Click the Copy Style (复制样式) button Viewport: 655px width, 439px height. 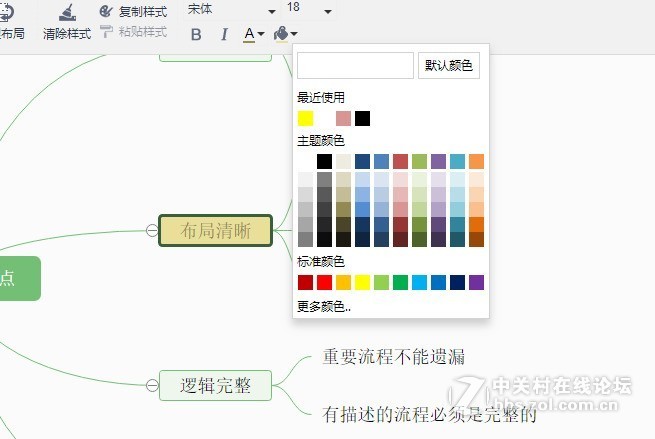(133, 11)
